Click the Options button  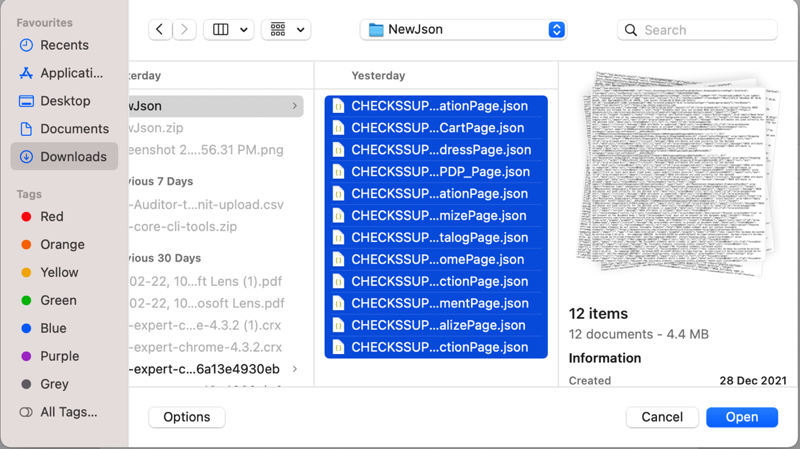pyautogui.click(x=186, y=417)
